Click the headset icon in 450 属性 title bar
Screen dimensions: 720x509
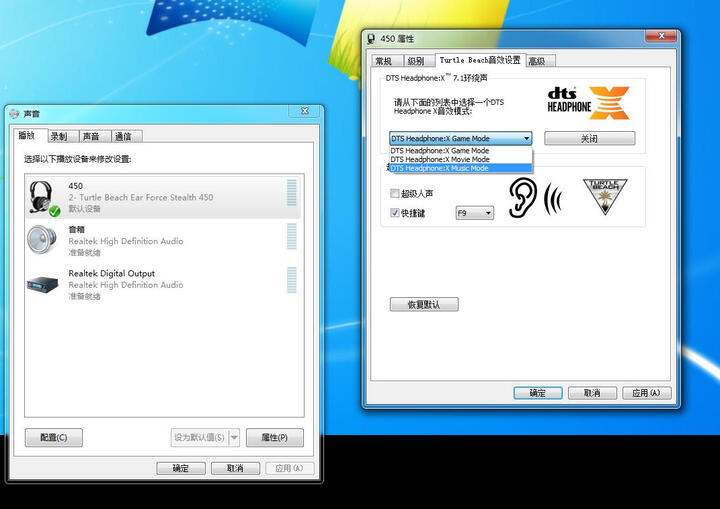371,39
